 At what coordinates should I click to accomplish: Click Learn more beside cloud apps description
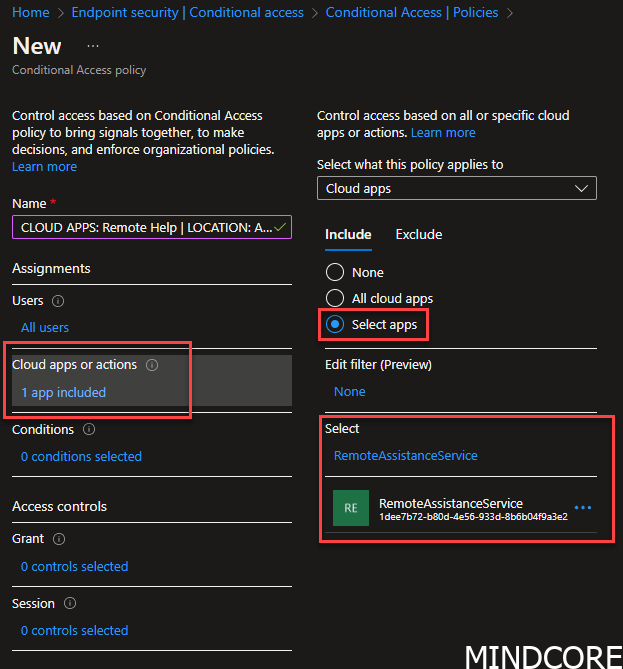[x=443, y=133]
